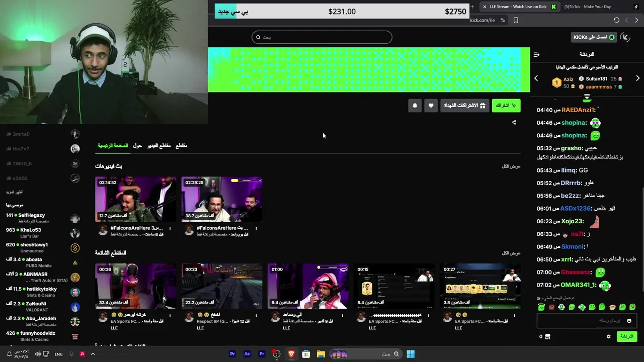The width and height of the screenshot is (644, 362).
Task: Insert the angel halo emote
Action: [541, 307]
